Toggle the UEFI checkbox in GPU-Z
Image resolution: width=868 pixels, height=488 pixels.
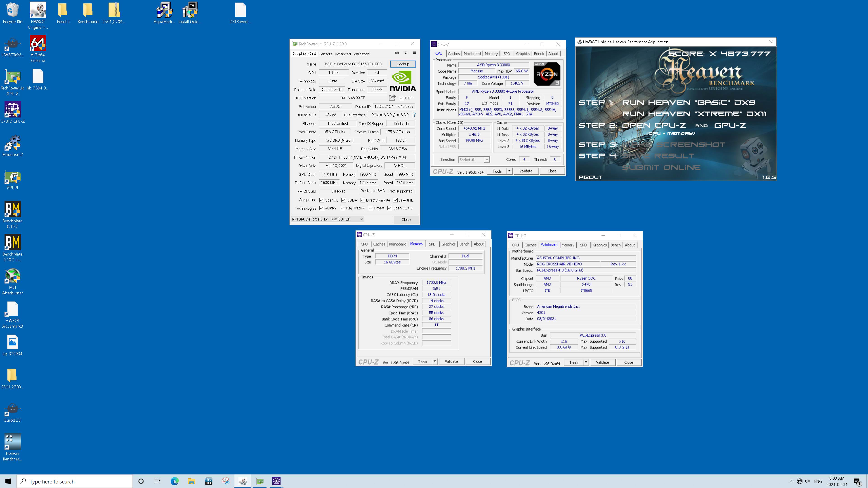point(402,98)
